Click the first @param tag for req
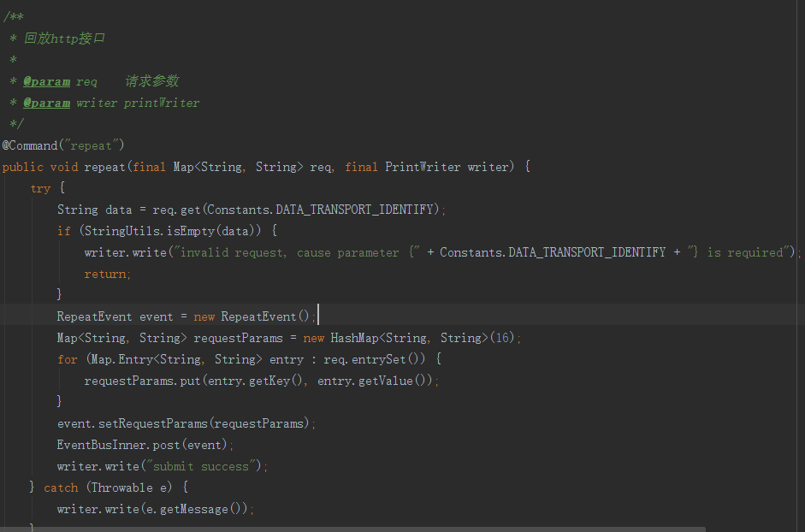The image size is (805, 532). (x=47, y=81)
